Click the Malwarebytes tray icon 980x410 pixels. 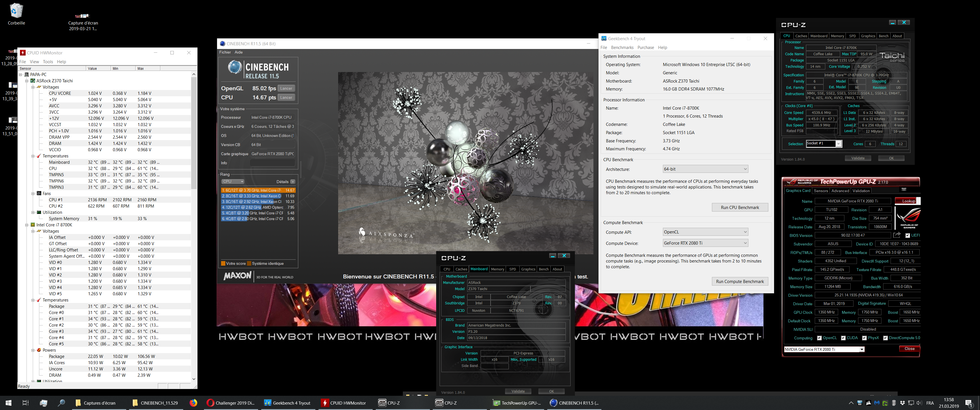point(877,403)
